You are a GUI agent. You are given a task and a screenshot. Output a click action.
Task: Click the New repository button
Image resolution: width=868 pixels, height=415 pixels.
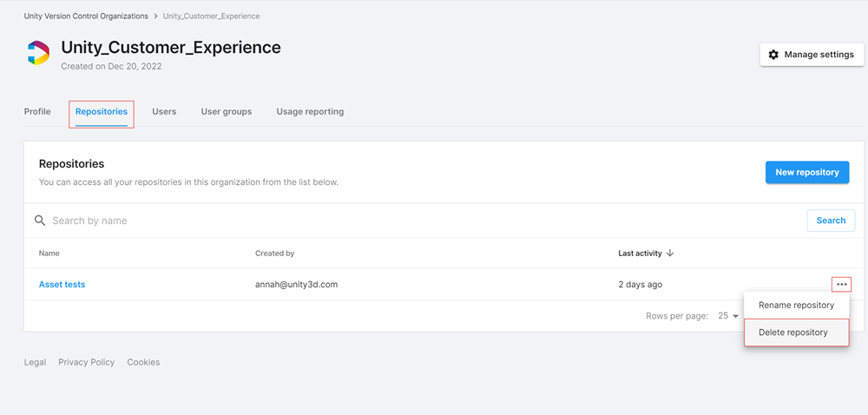[806, 173]
